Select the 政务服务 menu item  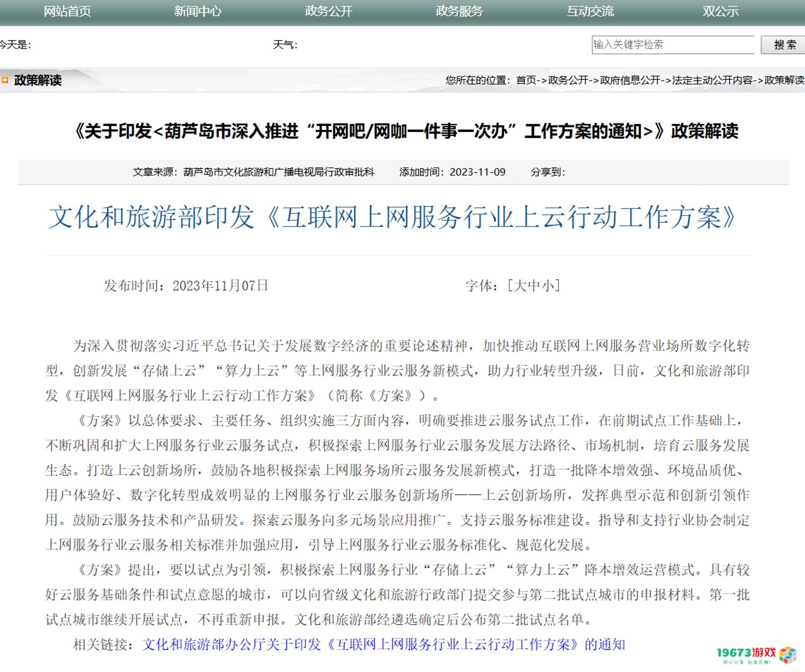459,11
